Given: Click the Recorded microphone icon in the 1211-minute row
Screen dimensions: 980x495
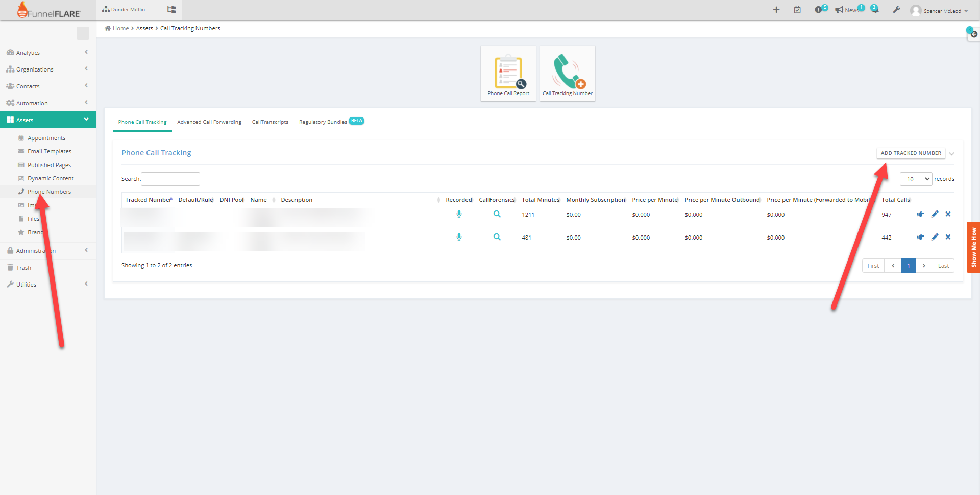Looking at the screenshot, I should tap(459, 214).
